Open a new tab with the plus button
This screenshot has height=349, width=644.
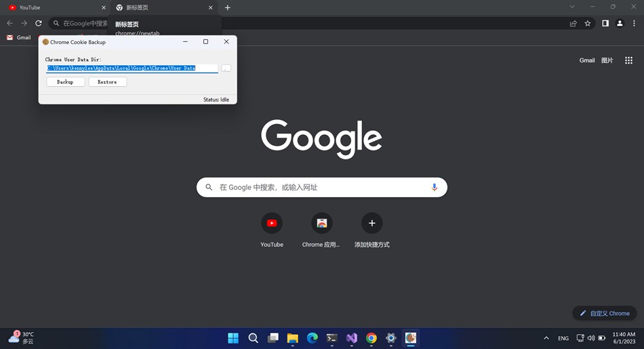coord(228,7)
